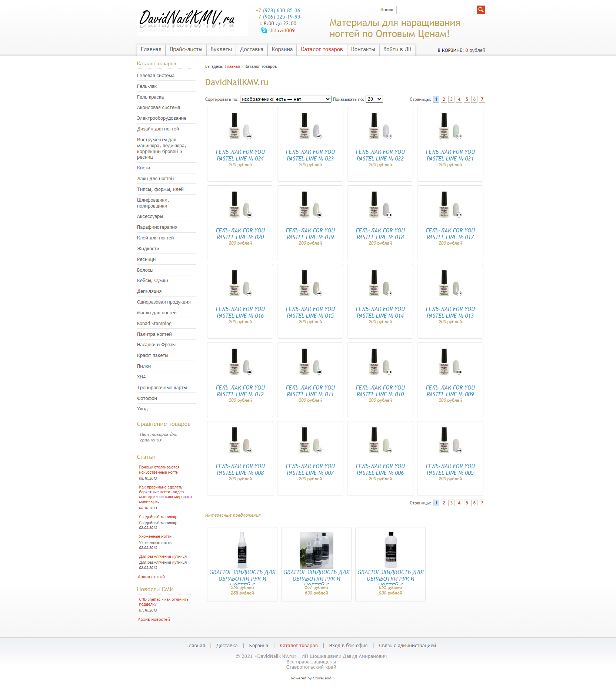Open ГЕЛЬ-ЛАК FOR YOU PASTEL LINE № 017 link
The image size is (616, 689).
(450, 234)
